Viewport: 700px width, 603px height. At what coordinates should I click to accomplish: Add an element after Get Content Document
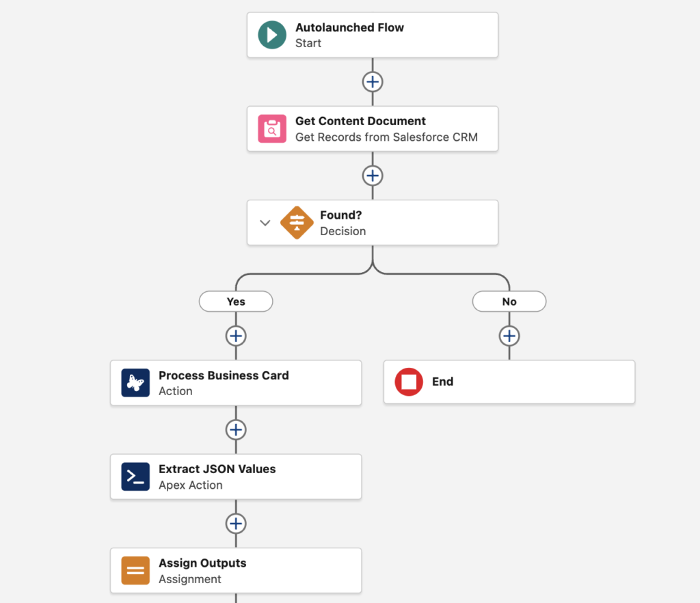373,175
